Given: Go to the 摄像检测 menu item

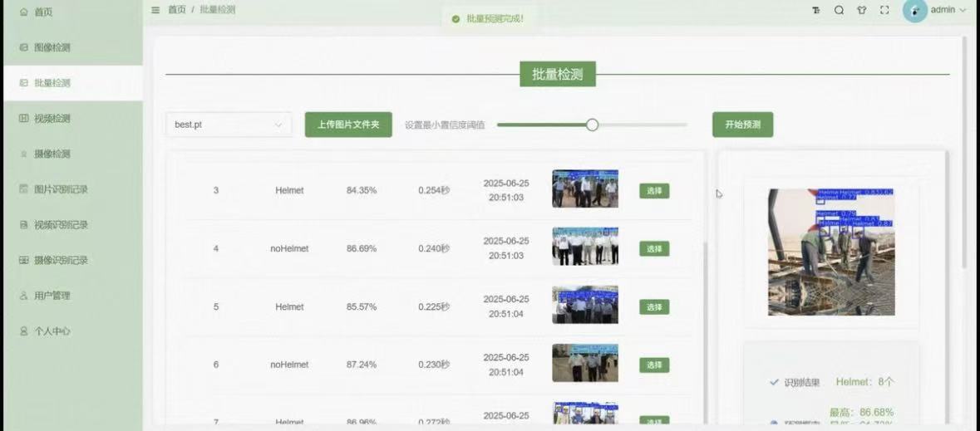Looking at the screenshot, I should pyautogui.click(x=74, y=154).
